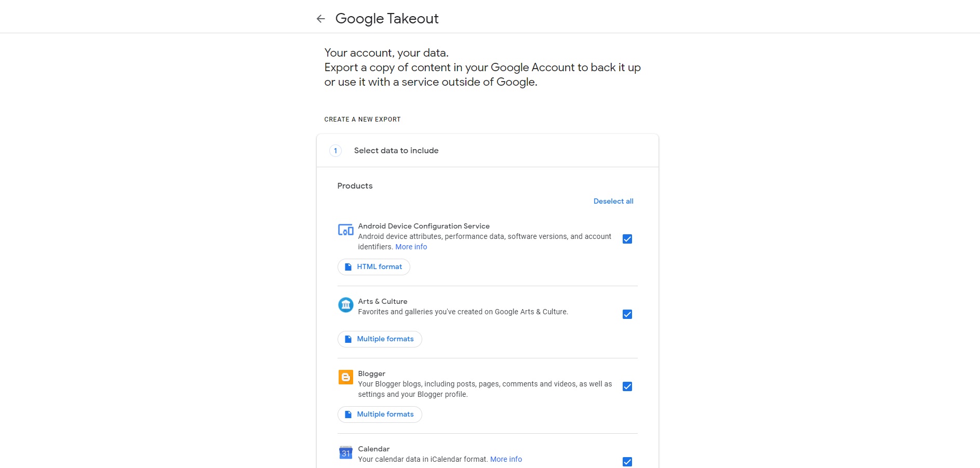
Task: Click the step 1 circle icon
Action: [335, 151]
